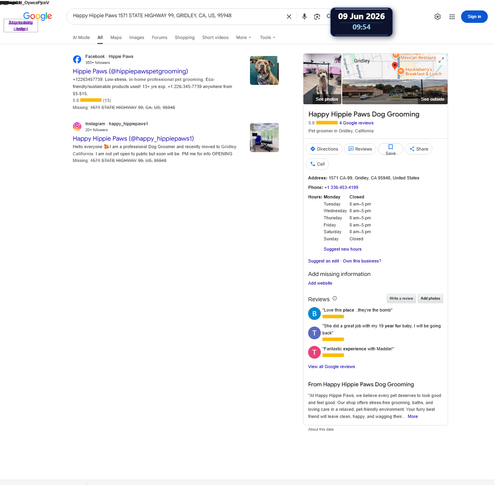
Task: Open the Tools dropdown
Action: tap(268, 37)
